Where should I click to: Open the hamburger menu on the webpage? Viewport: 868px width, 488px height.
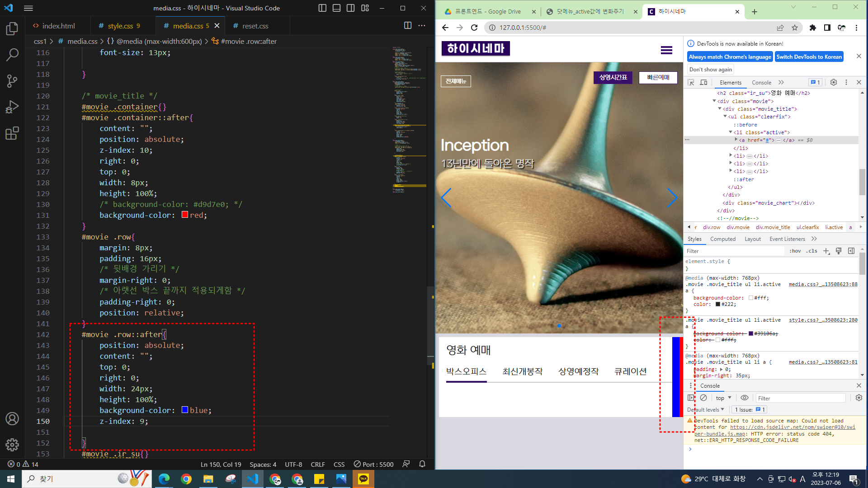point(666,50)
